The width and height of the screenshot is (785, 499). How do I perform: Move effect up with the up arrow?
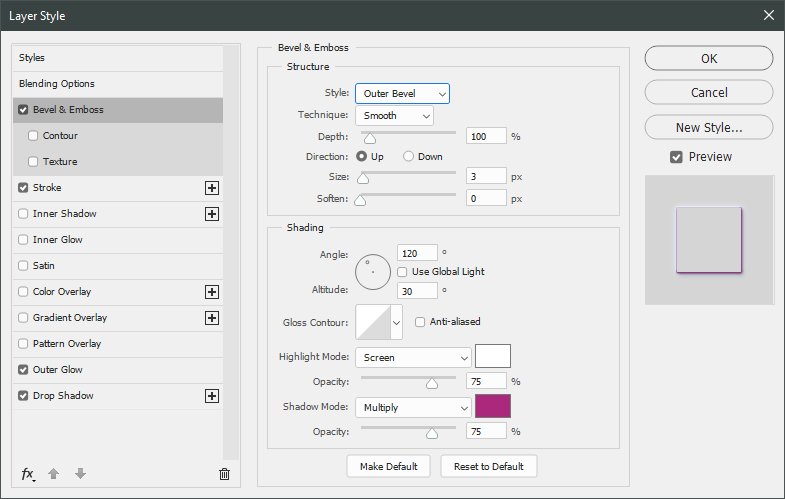coord(55,474)
